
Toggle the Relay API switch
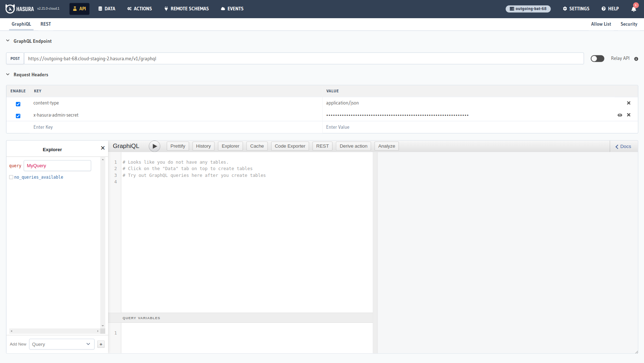coord(597,58)
